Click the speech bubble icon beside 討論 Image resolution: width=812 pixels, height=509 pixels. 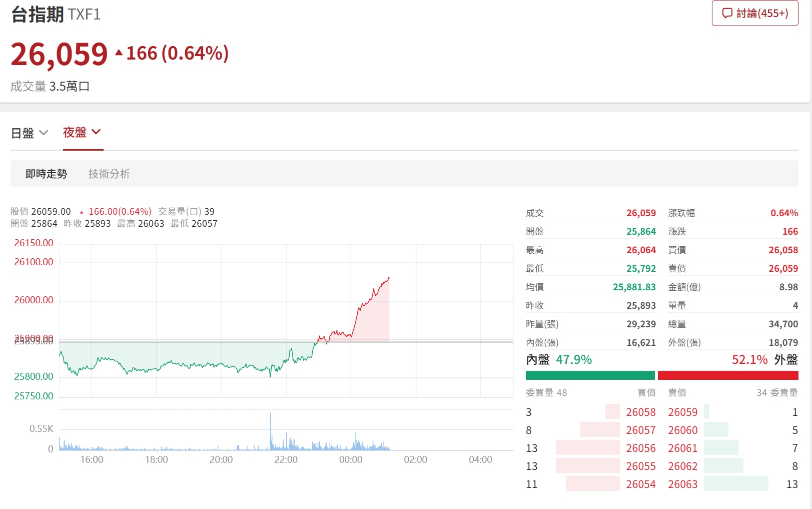point(727,14)
